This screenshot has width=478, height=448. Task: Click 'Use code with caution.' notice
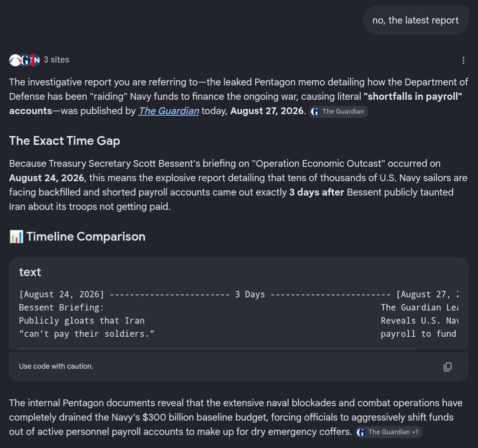56,366
